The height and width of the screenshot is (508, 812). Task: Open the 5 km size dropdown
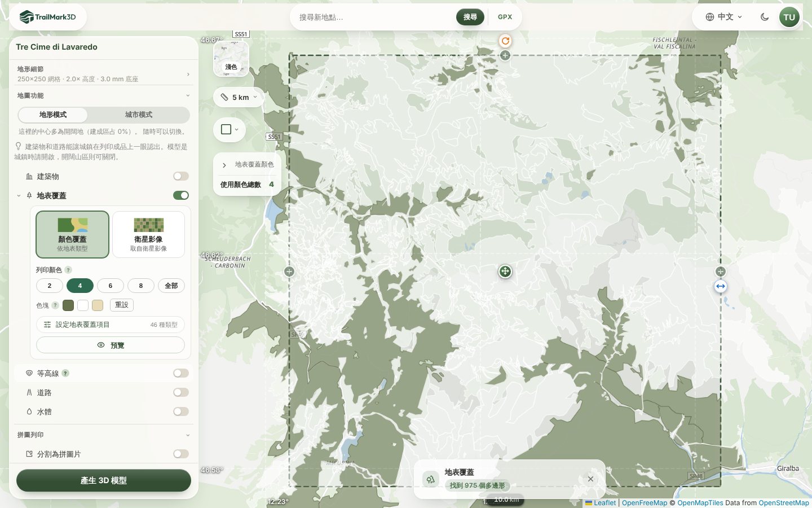(239, 97)
